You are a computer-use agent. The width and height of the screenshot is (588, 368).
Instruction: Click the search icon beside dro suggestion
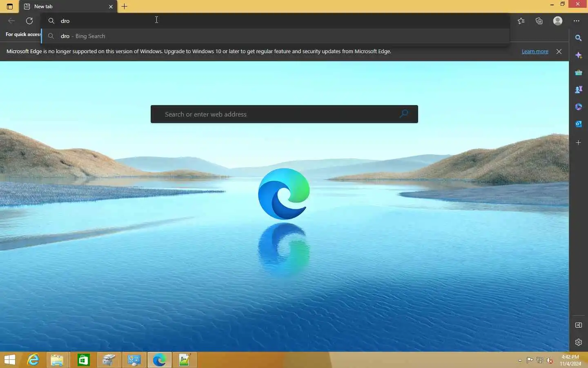coord(51,36)
